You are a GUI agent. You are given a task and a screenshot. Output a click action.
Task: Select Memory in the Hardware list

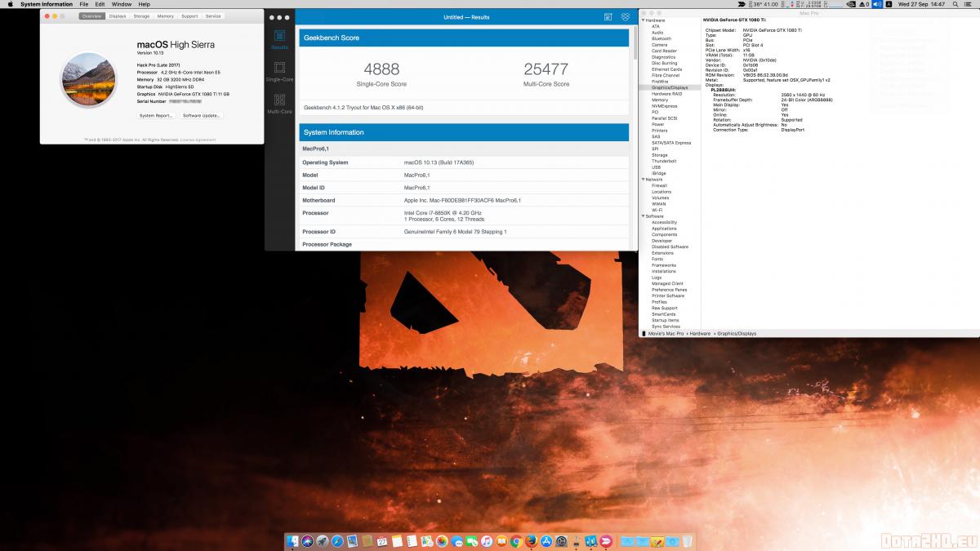[x=660, y=100]
